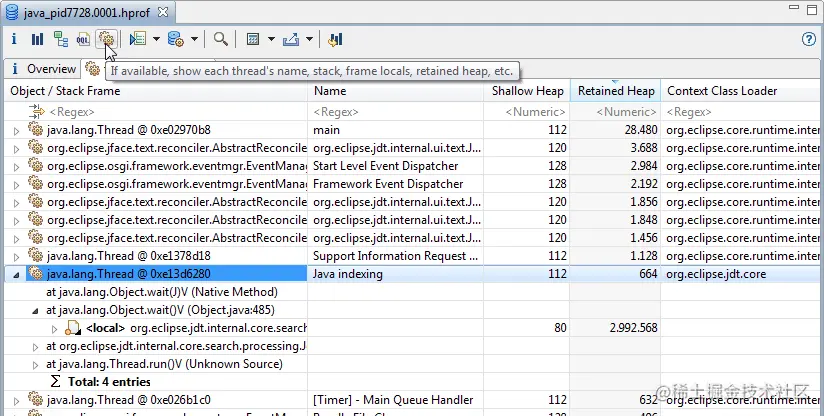
Task: Select the Object.wait(J)V Native Method frame
Action: pyautogui.click(x=162, y=292)
